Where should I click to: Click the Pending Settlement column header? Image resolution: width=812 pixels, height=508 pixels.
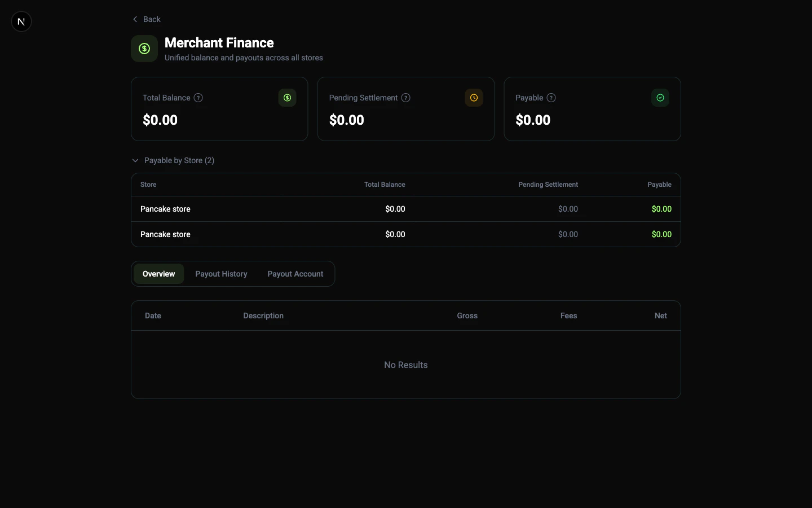click(548, 185)
